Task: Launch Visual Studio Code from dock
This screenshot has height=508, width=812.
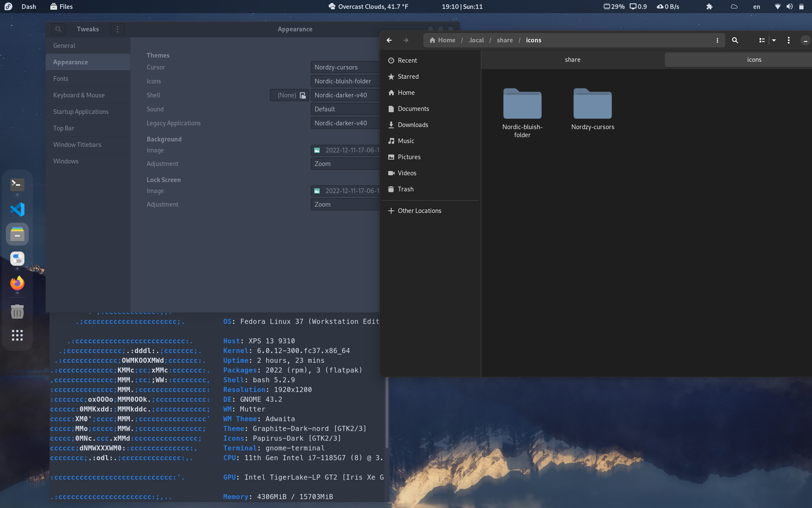Action: (17, 210)
